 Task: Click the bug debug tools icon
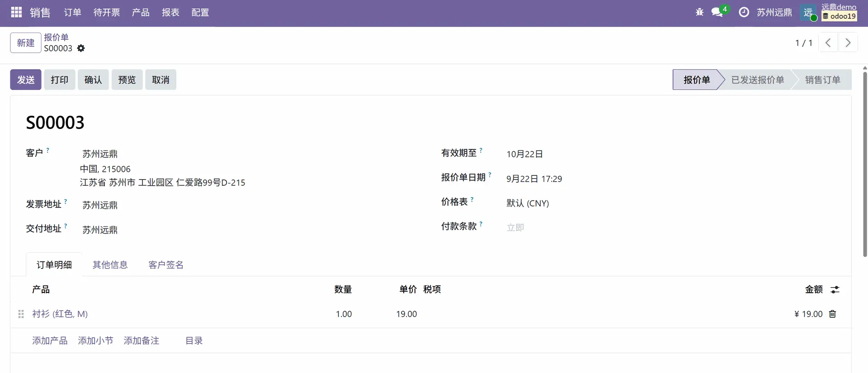pos(699,12)
